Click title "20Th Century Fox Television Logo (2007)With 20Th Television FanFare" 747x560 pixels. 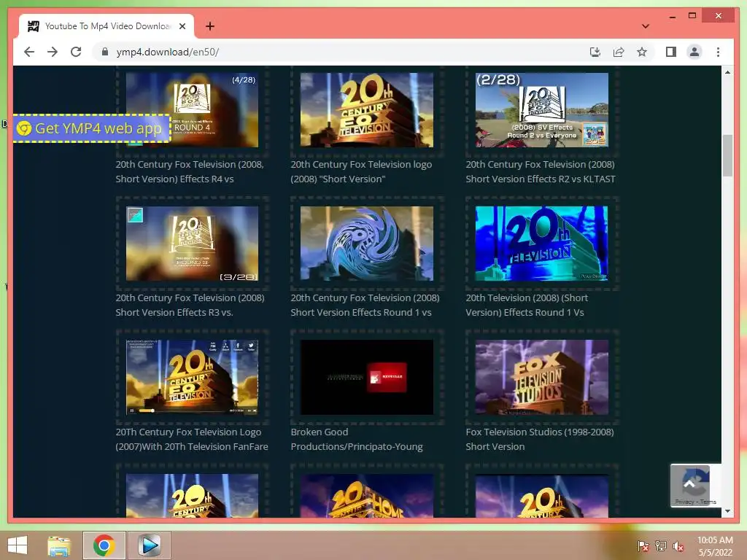pyautogui.click(x=192, y=439)
